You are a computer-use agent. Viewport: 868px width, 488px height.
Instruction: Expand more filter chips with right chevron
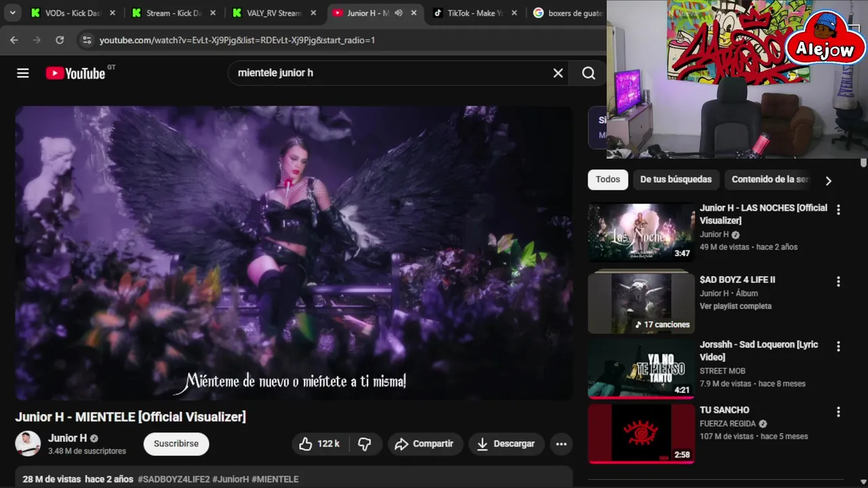[x=828, y=180]
